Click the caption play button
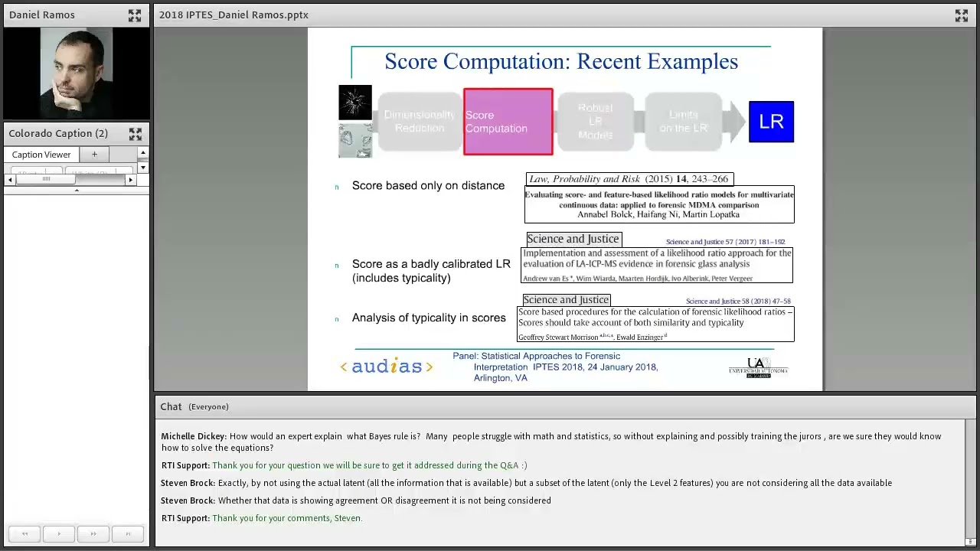The width and height of the screenshot is (980, 551). [59, 534]
